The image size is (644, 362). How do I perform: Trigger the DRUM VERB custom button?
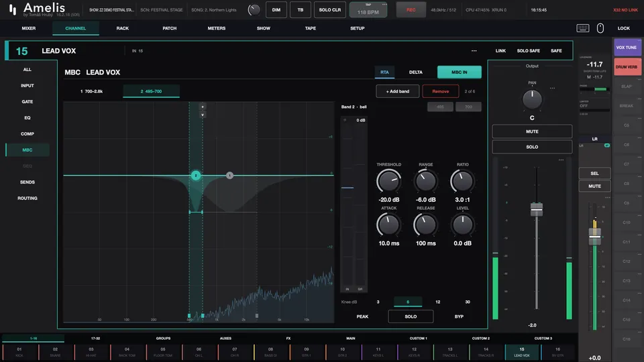click(x=627, y=67)
